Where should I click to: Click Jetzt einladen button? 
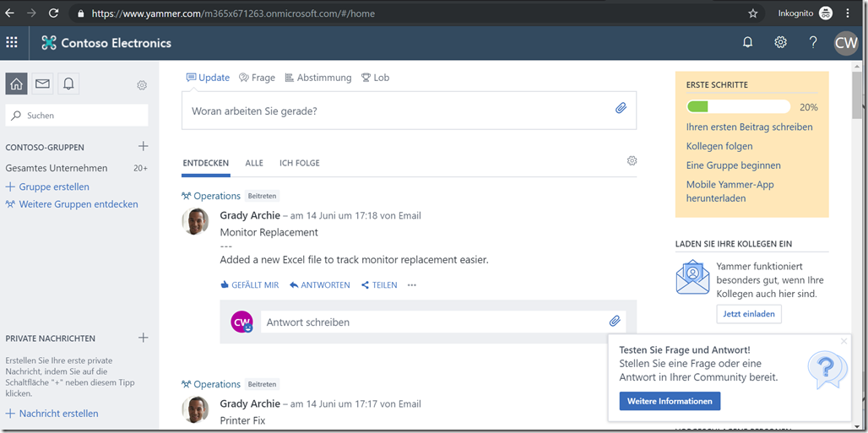749,313
